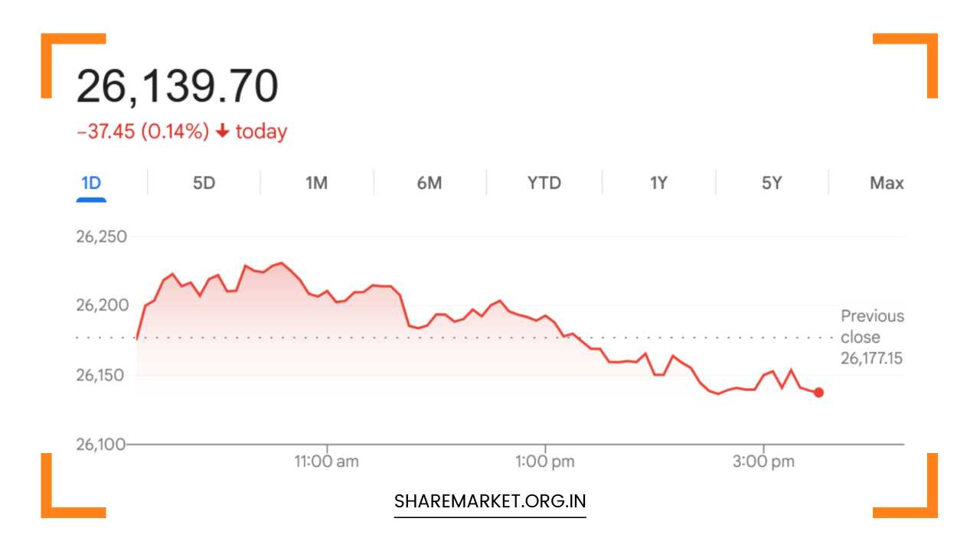Viewport: 980px width, 551px height.
Task: Click the −37.45 (0.14%) change text
Action: [142, 132]
